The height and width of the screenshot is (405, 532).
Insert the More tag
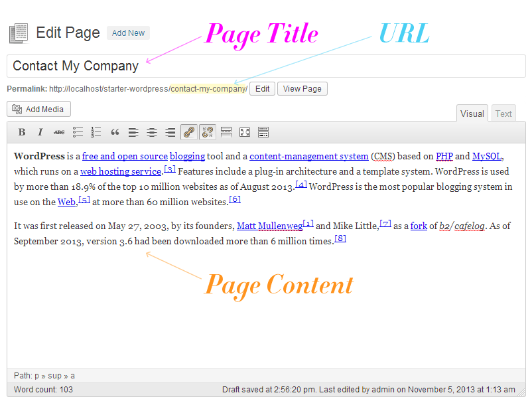coord(226,132)
